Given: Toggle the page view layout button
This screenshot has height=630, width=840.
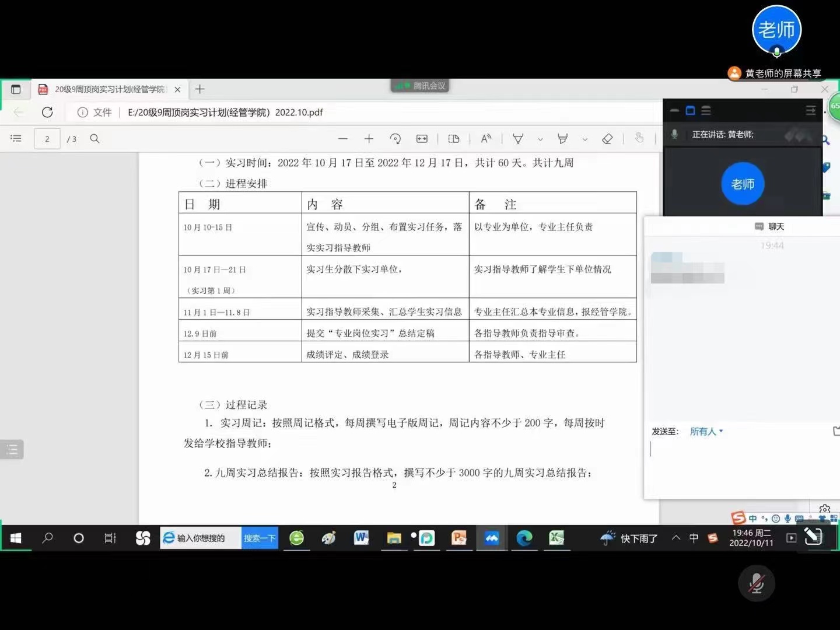Looking at the screenshot, I should pyautogui.click(x=453, y=139).
